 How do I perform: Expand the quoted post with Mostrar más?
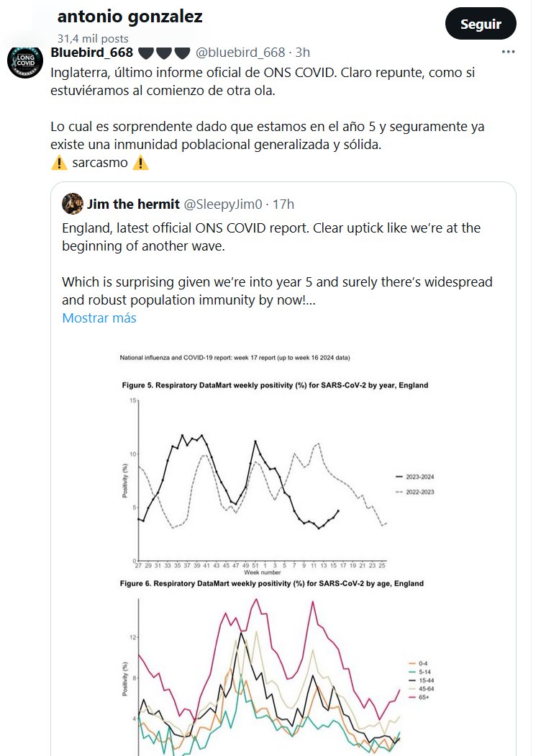click(99, 318)
